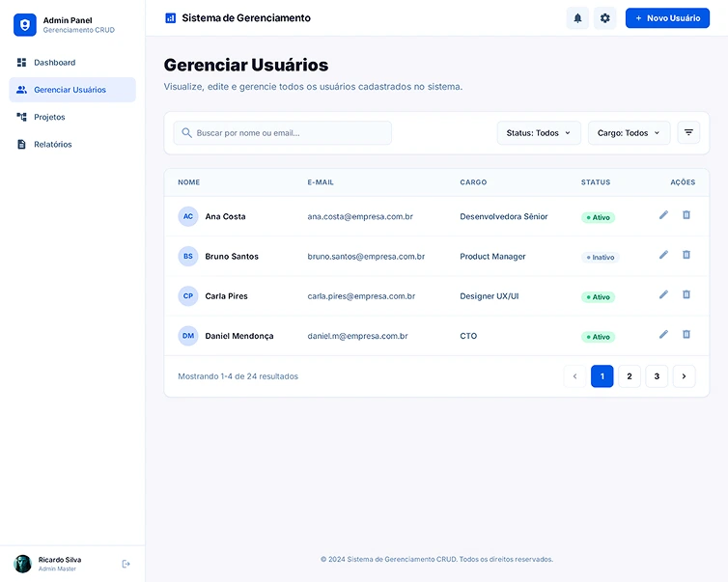Viewport: 728px width, 582px height.
Task: Select Projetos in the sidebar menu
Action: click(49, 117)
